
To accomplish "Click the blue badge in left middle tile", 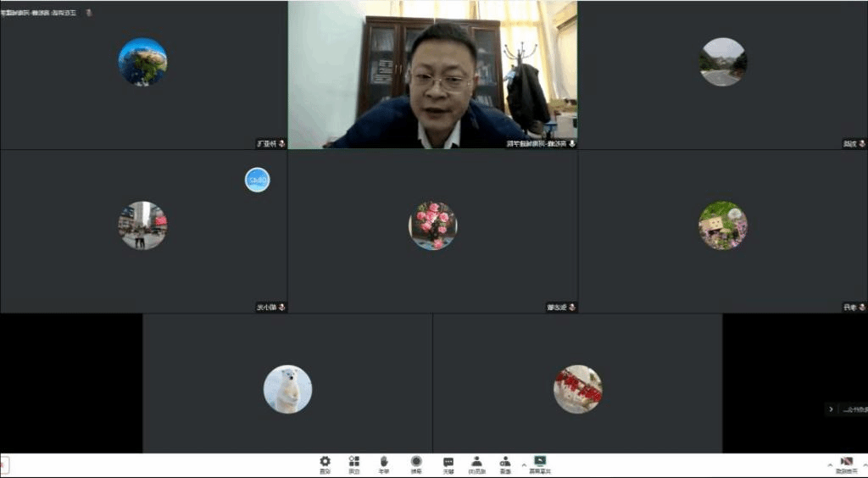I will pyautogui.click(x=257, y=180).
